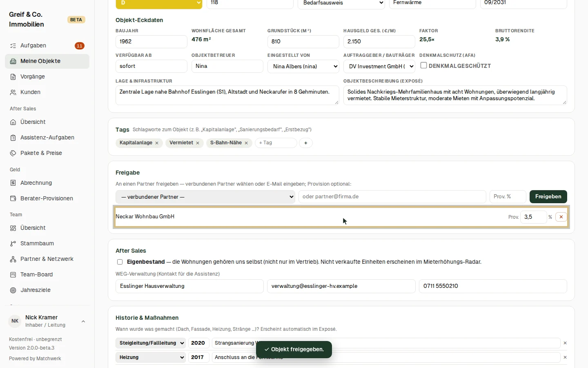Screen dimensions: 588x368
Task: Remove the Kapitalanlage tag
Action: click(157, 143)
